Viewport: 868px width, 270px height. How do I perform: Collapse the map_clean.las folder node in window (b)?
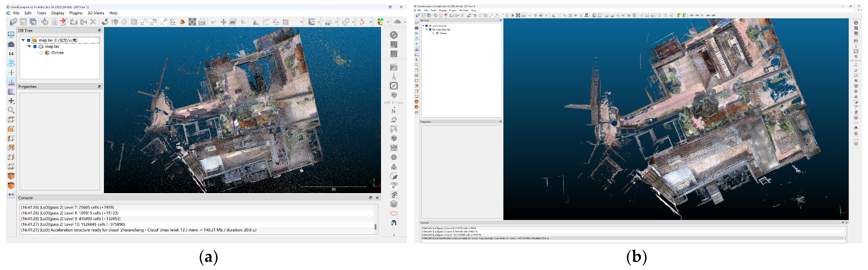pos(423,26)
